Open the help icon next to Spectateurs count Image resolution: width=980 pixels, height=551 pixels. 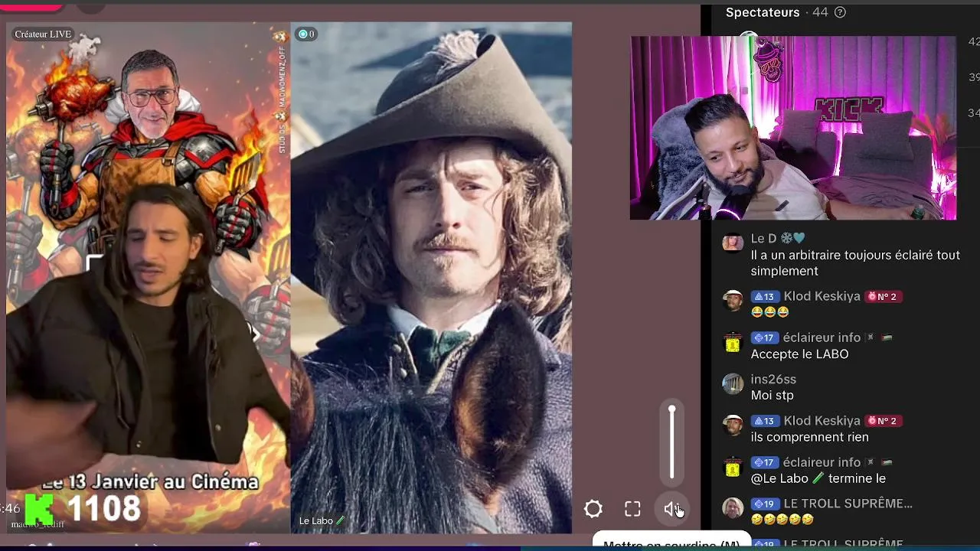840,12
